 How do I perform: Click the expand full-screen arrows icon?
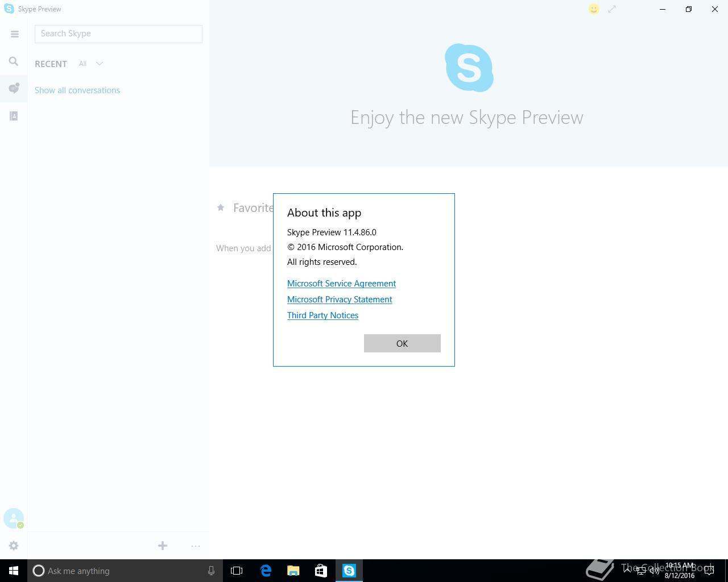click(x=612, y=9)
